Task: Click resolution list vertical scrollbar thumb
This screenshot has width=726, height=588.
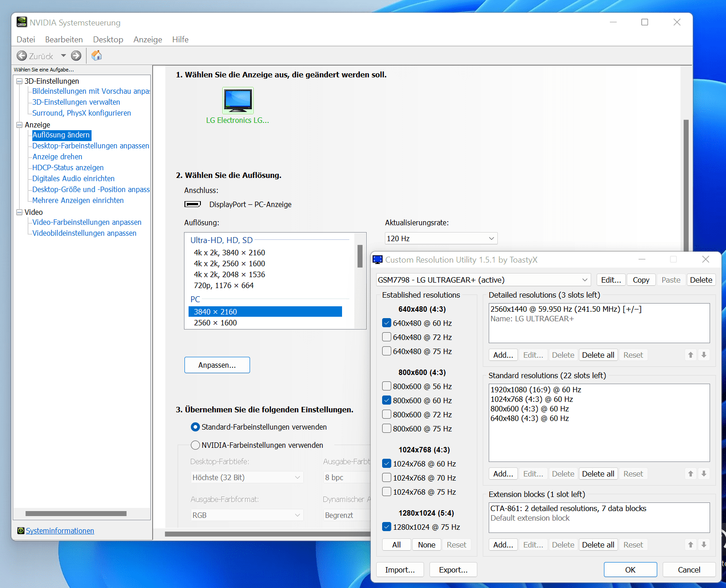Action: (360, 256)
